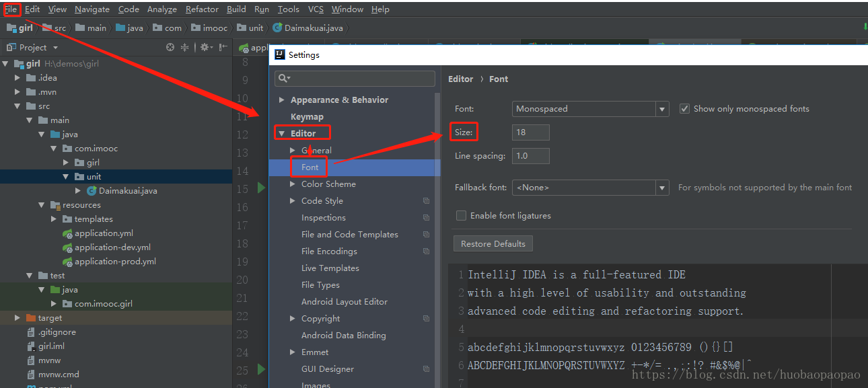The image size is (868, 388).
Task: Click the project-level icon beside Inspections
Action: coord(426,218)
